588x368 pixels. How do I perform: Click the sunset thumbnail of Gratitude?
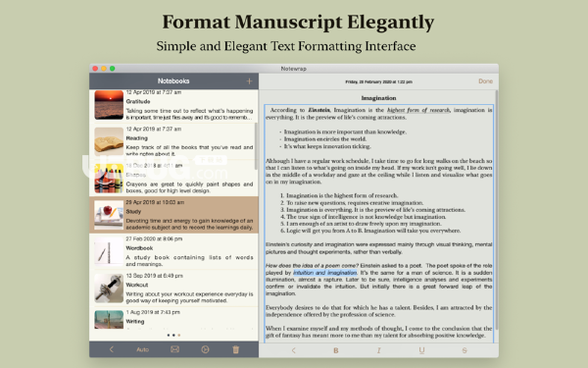coord(109,105)
